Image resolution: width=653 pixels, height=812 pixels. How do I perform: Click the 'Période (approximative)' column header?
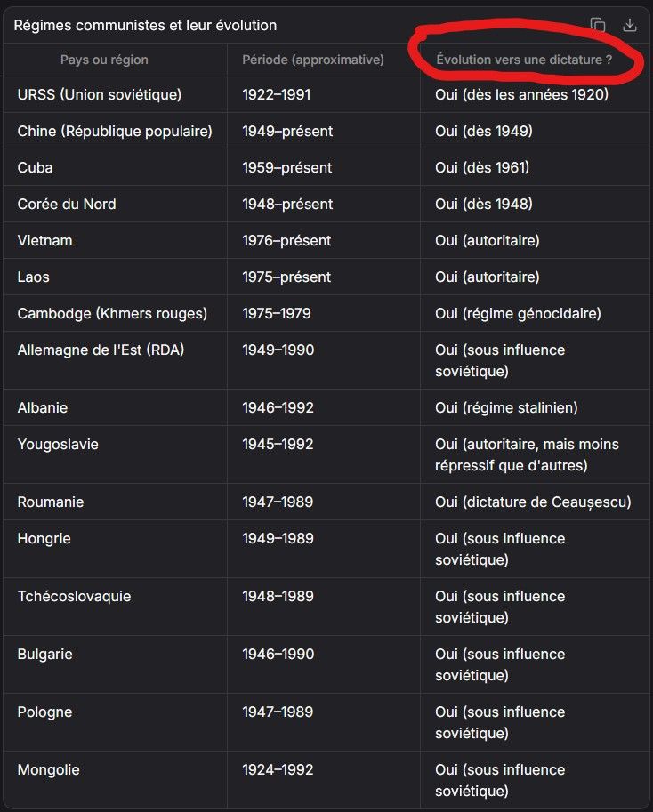pos(313,60)
